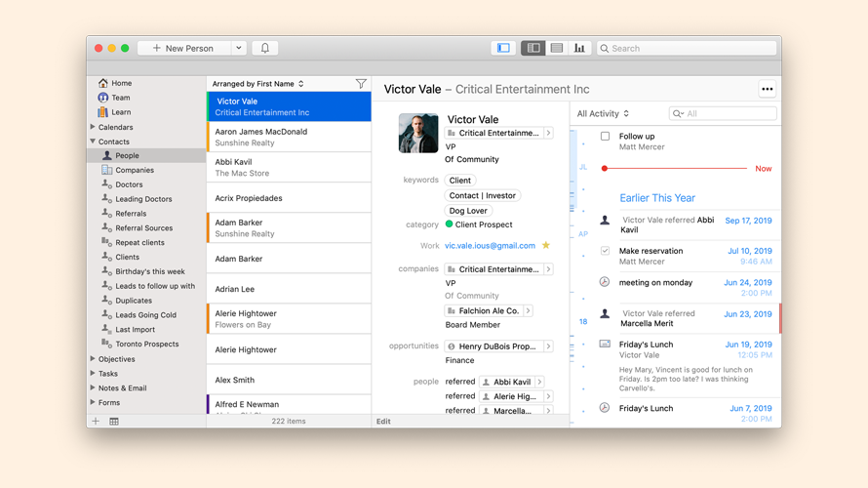
Task: Open Leads to follow up with group
Action: pyautogui.click(x=154, y=286)
